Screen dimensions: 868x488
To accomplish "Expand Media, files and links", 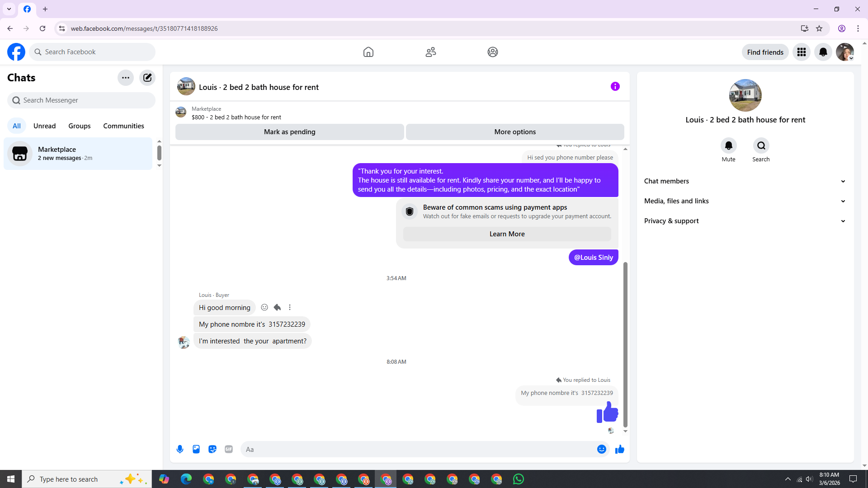I will pos(745,201).
